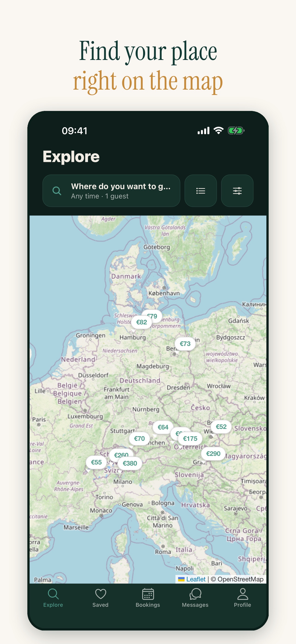Tap the battery charging status icon
This screenshot has width=296, height=644.
[x=236, y=131]
